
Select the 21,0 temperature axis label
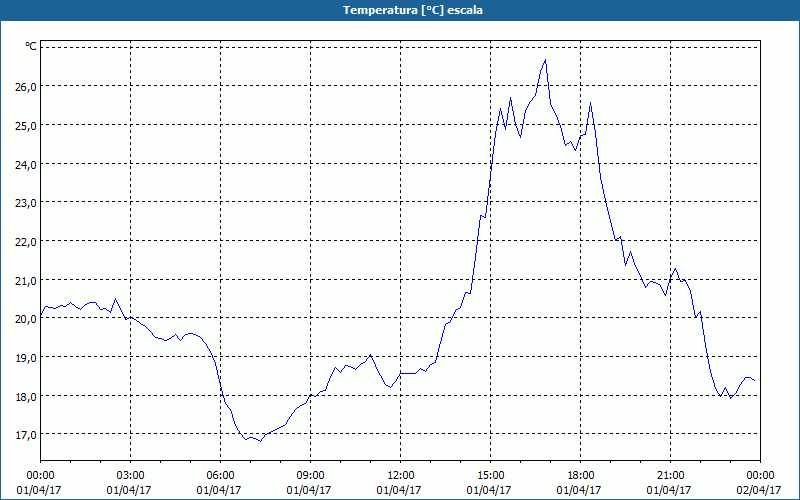[x=27, y=280]
